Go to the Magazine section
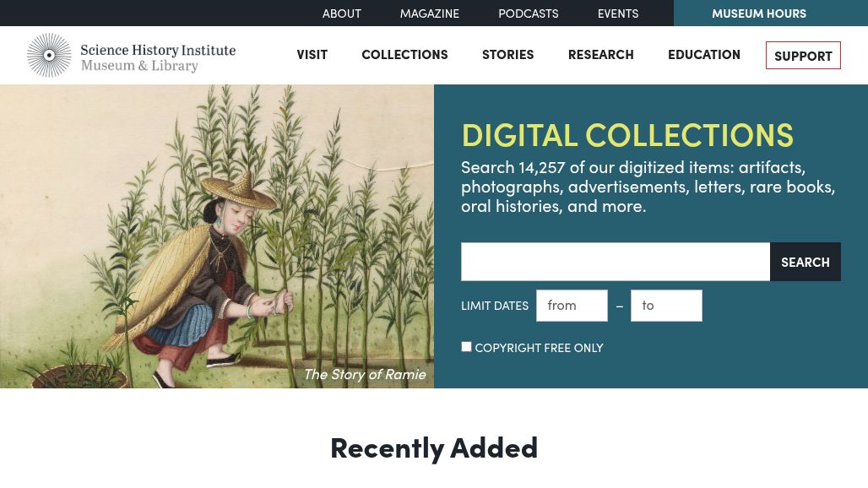Screen dimensions: 868x488 click(429, 14)
